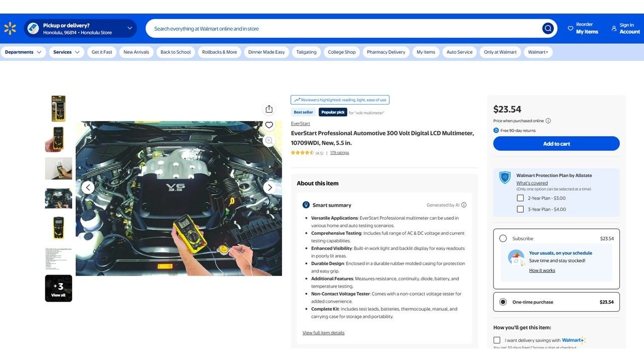Check the 3-Year Plan - $4.00 box
The height and width of the screenshot is (362, 644).
[520, 209]
